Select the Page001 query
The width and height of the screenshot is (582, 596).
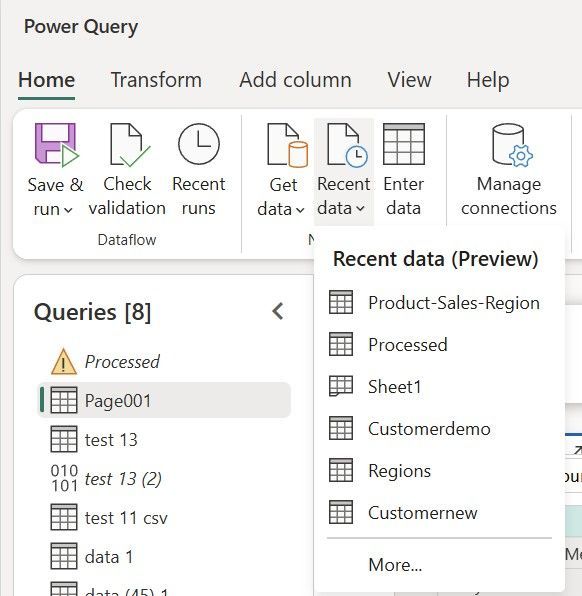(165, 400)
